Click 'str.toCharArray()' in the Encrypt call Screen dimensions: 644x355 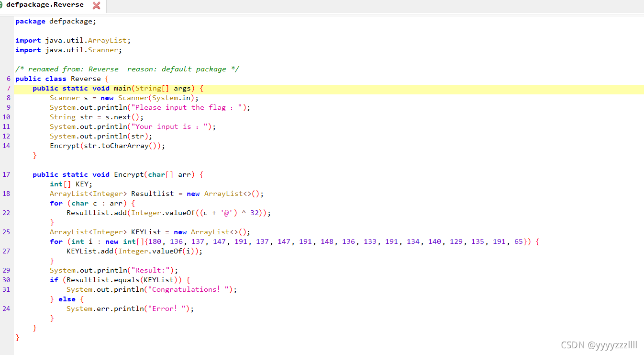coord(120,146)
